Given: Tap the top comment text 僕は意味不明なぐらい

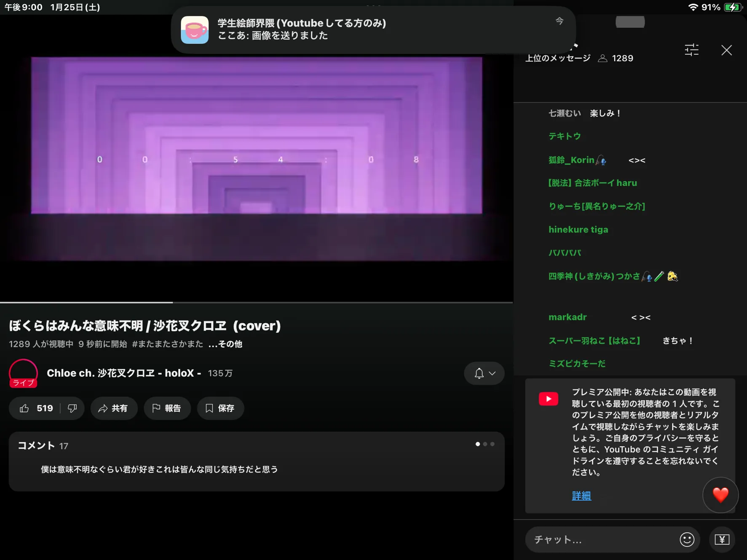Looking at the screenshot, I should (x=159, y=469).
